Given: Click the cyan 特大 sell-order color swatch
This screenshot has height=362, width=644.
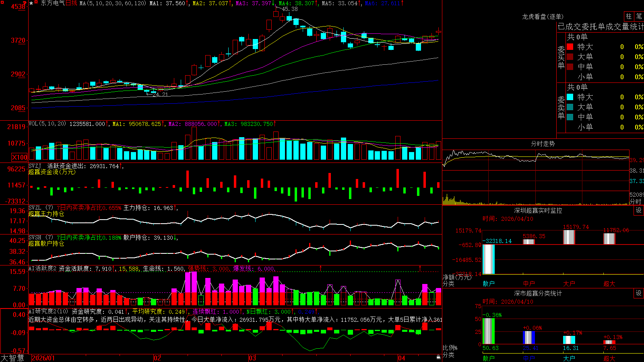Looking at the screenshot, I should 570,97.
